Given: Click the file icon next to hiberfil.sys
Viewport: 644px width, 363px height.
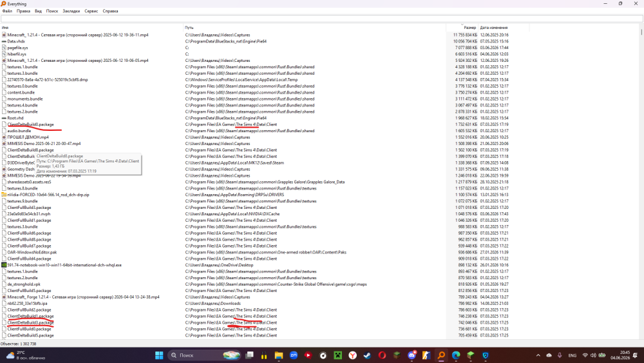Looking at the screenshot, I should coord(4,54).
